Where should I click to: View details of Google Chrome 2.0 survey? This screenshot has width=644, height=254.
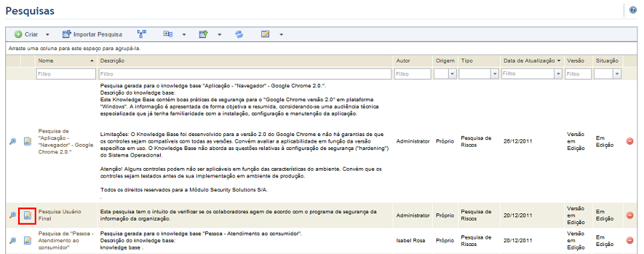tap(13, 141)
